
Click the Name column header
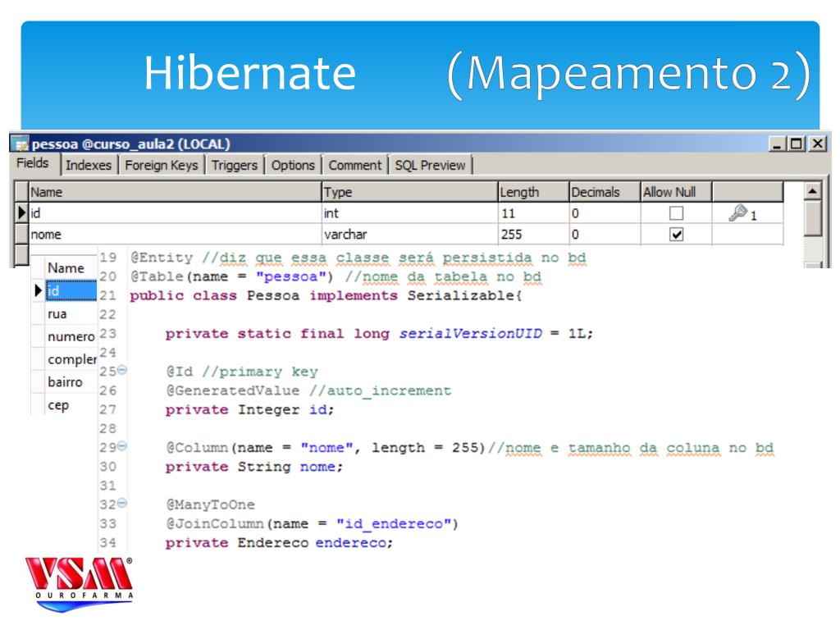pos(175,192)
